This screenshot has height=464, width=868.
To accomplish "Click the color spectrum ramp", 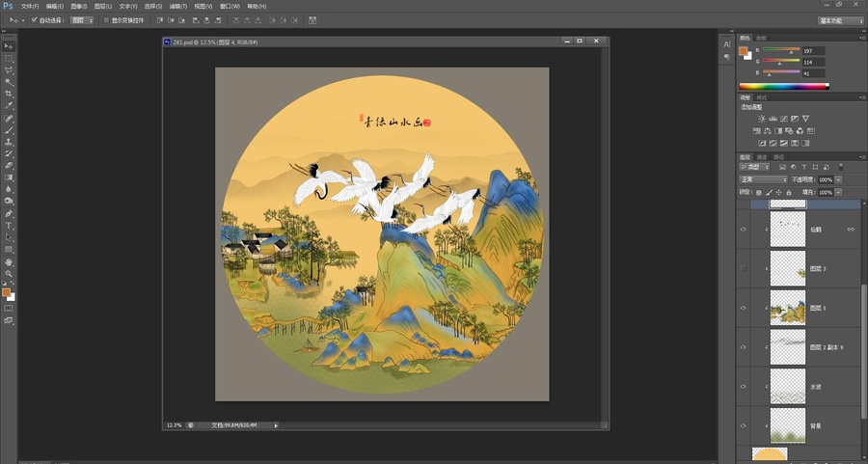I will (x=784, y=87).
